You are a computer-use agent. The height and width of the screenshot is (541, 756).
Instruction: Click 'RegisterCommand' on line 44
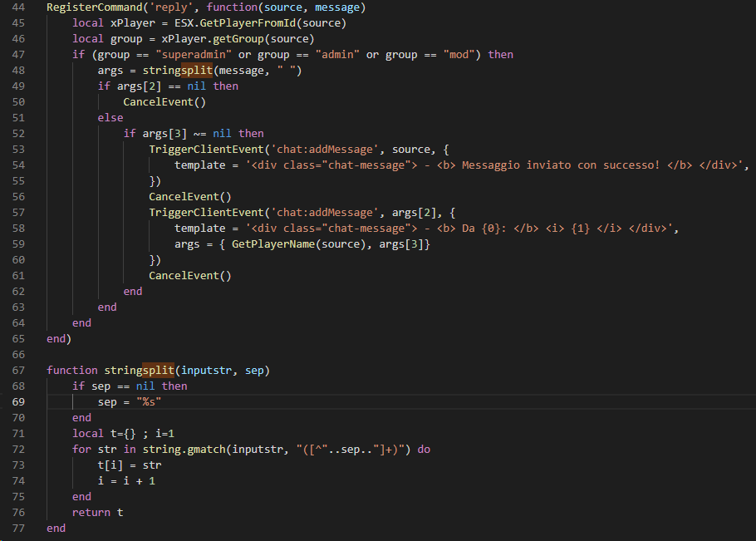[95, 7]
